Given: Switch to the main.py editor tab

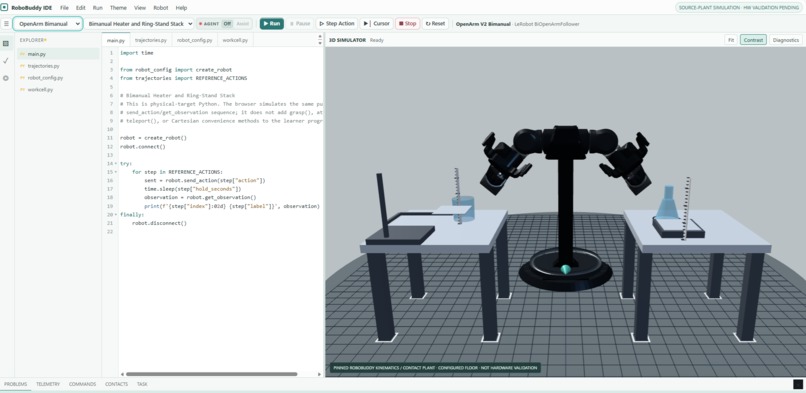Looking at the screenshot, I should (x=116, y=40).
